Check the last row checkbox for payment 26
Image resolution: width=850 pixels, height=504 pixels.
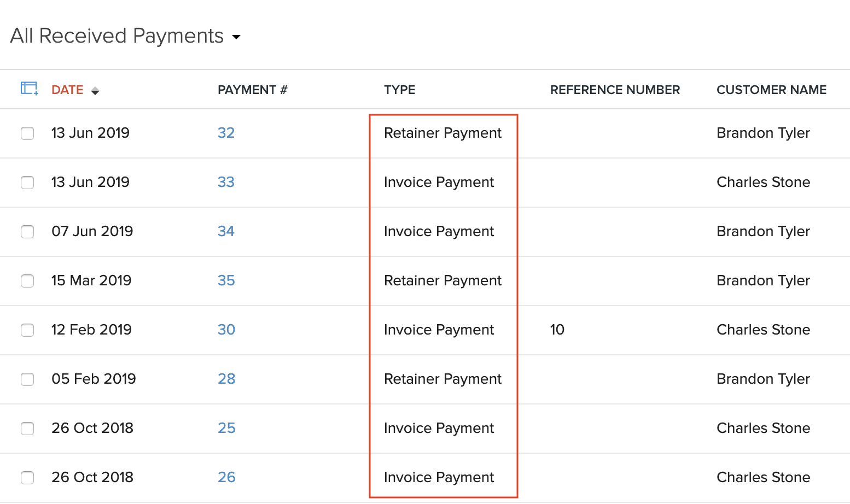tap(27, 477)
